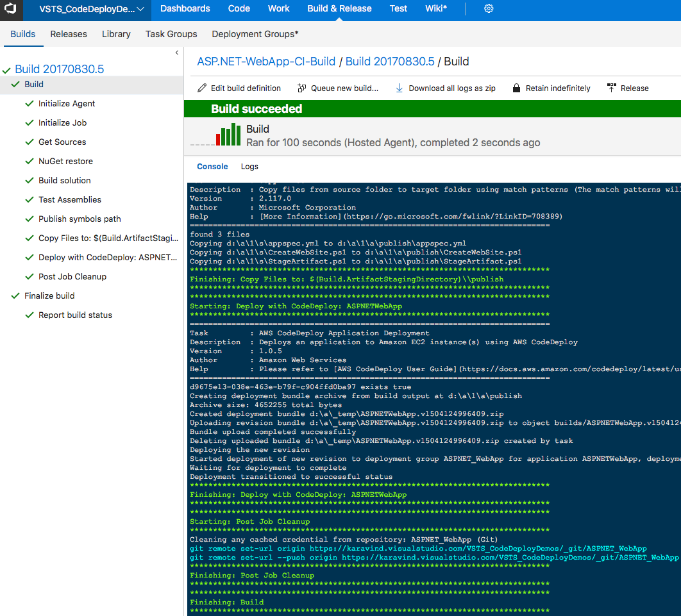
Task: Select the Report build status step
Action: point(75,315)
